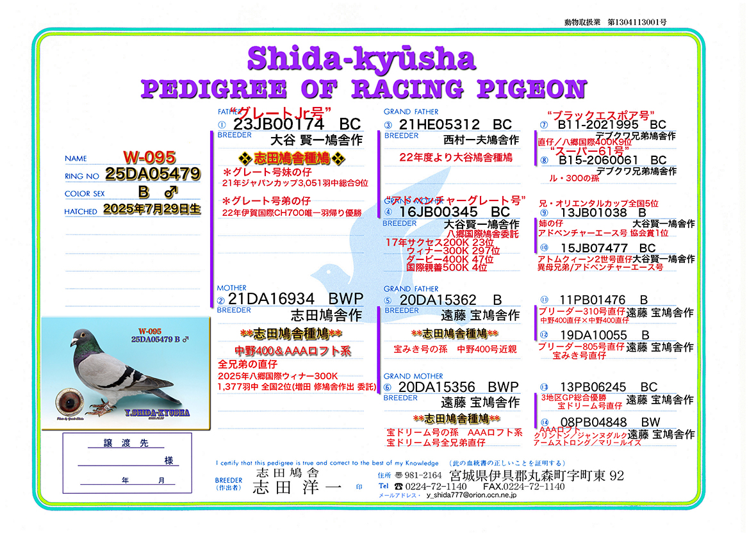Click the Shida-kyūsha title heading
This screenshot has height=538, width=756.
coord(361,58)
